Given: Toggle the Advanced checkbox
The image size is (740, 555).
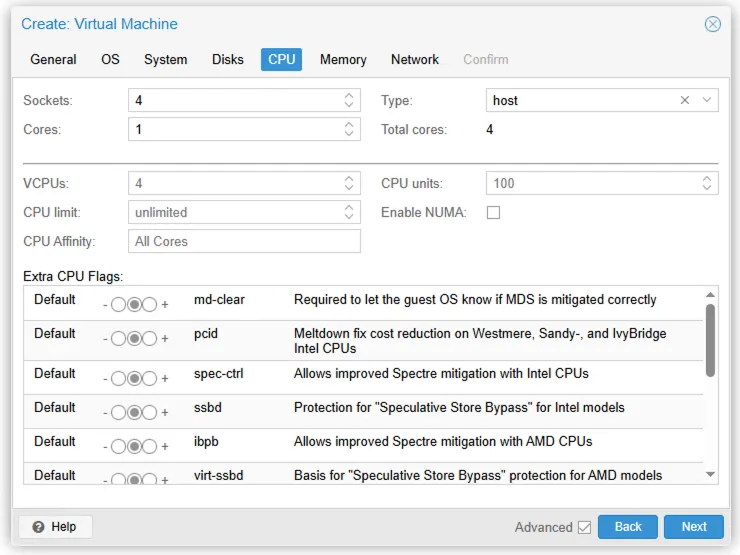Looking at the screenshot, I should tap(584, 527).
